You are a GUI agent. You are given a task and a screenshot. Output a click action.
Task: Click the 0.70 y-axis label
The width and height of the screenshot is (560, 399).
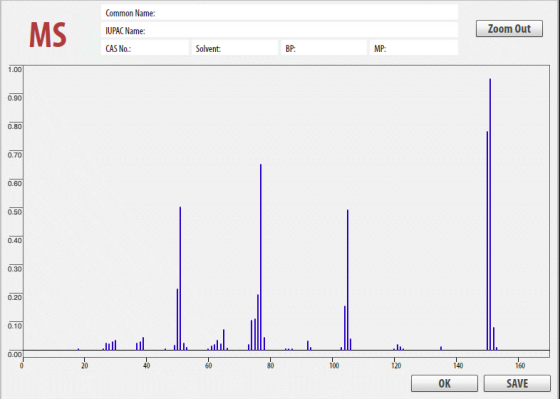pyautogui.click(x=15, y=155)
